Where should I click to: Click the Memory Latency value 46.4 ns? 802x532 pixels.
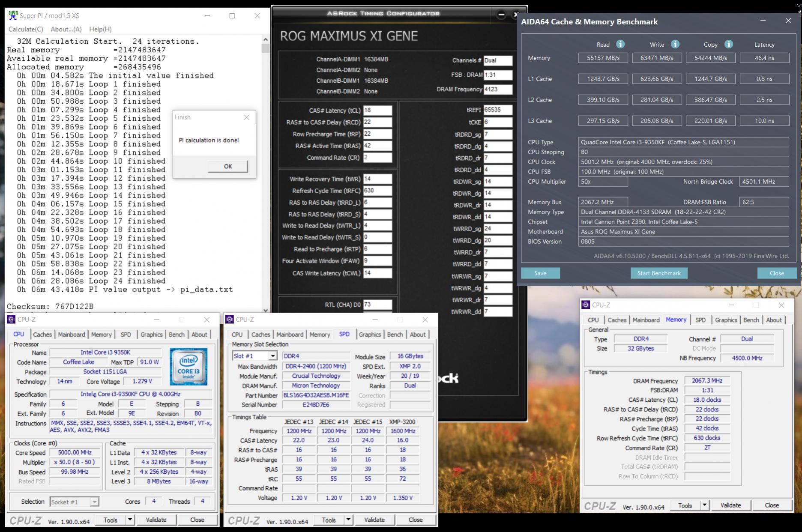click(x=764, y=58)
